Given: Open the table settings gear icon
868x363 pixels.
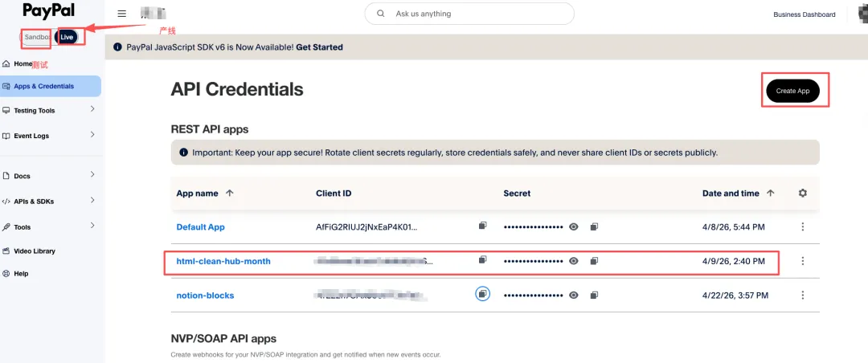Looking at the screenshot, I should 802,193.
